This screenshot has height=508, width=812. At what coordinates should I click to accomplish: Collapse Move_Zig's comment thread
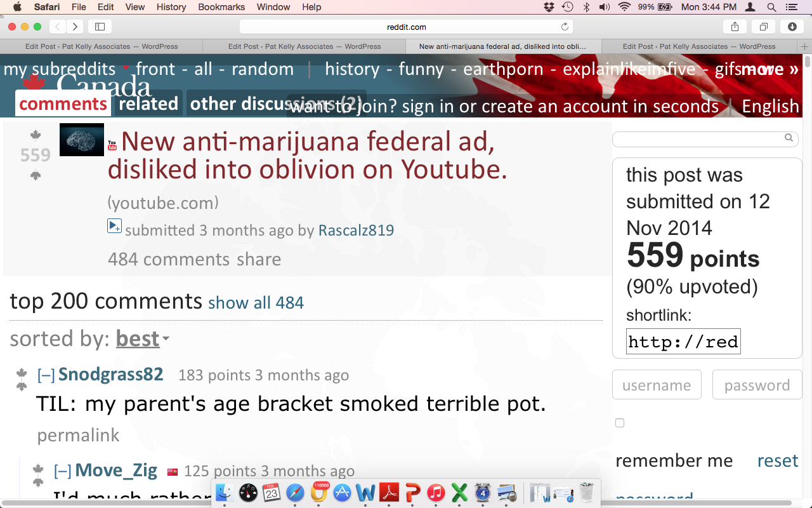click(x=62, y=471)
